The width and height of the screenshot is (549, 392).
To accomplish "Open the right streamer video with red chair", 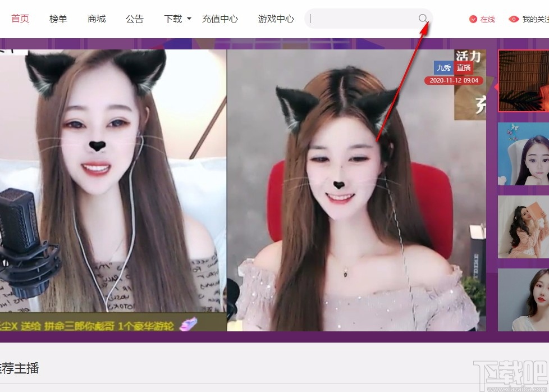I will 356,190.
